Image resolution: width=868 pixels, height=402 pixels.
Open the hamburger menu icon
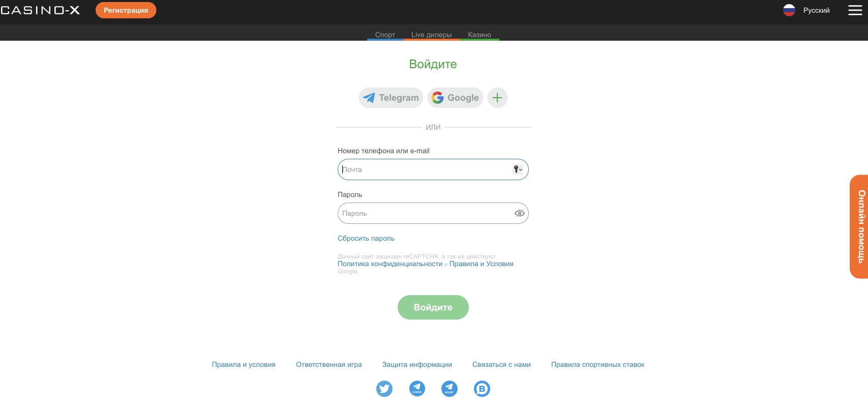click(x=855, y=10)
